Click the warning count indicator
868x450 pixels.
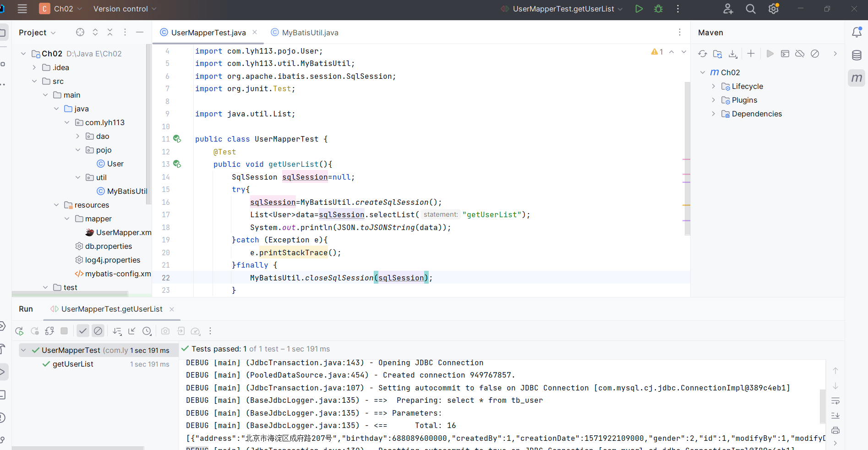[x=657, y=52]
